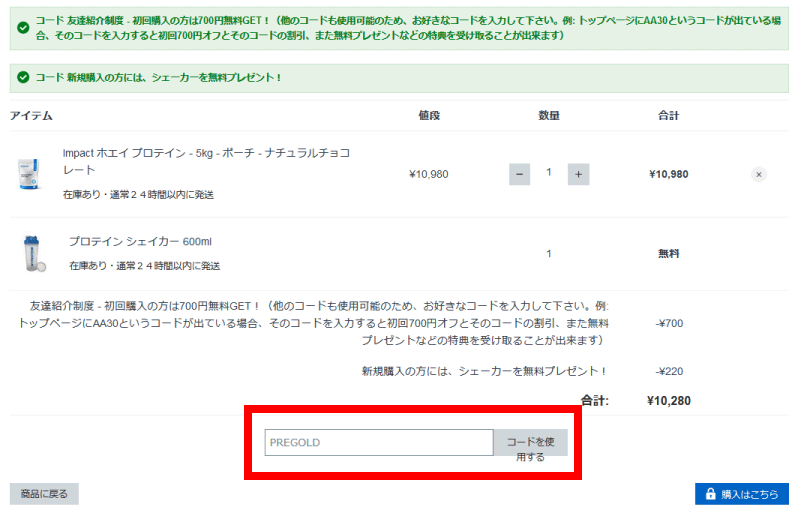Click the 合計 column header
The width and height of the screenshot is (799, 519).
coord(669,116)
